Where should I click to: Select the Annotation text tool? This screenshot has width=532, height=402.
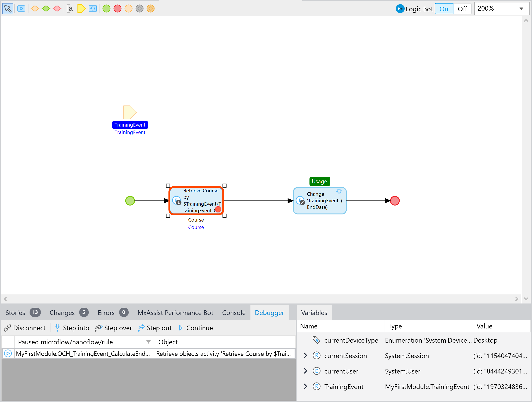(70, 9)
